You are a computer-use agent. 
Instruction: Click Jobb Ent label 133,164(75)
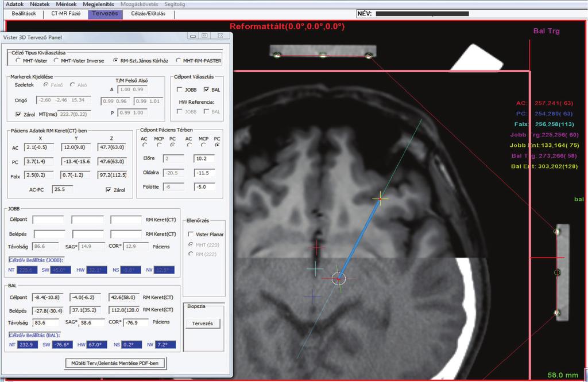pyautogui.click(x=544, y=145)
